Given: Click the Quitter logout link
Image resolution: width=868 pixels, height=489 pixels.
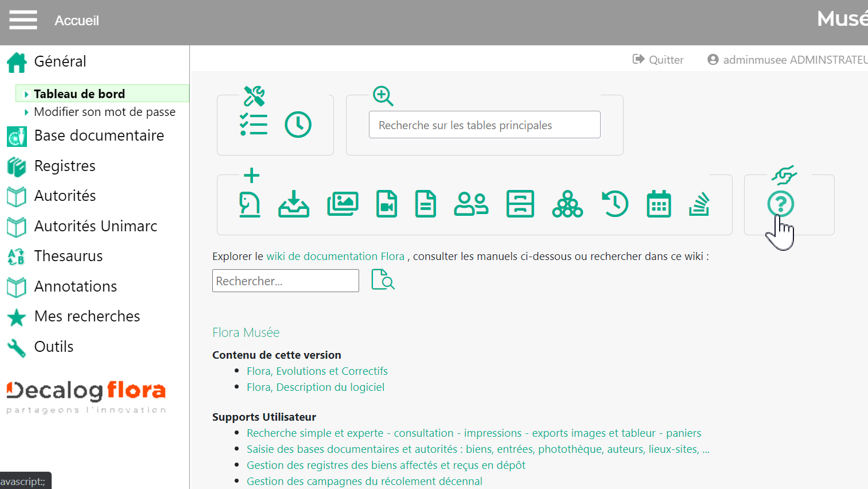Looking at the screenshot, I should click(x=658, y=60).
